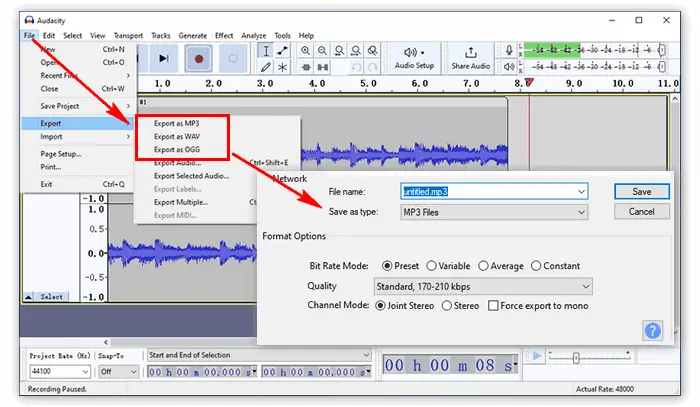Image resolution: width=700 pixels, height=407 pixels.
Task: Click the Zoom Toggle icon
Action: (x=372, y=51)
